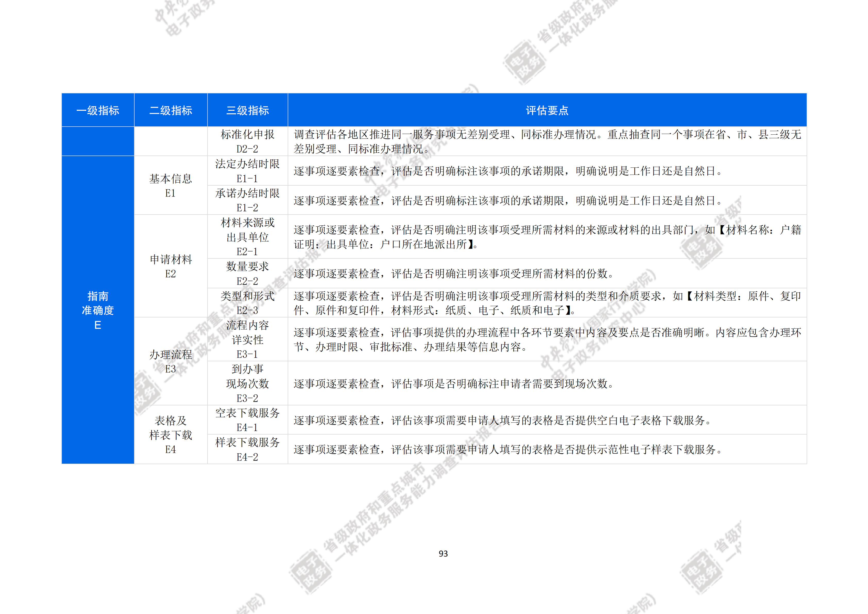
Task: Click the 一级指标 column header
Action: pyautogui.click(x=98, y=110)
